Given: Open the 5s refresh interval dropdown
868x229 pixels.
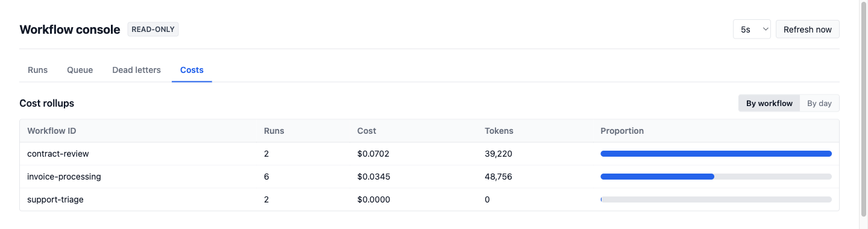Looking at the screenshot, I should point(752,30).
